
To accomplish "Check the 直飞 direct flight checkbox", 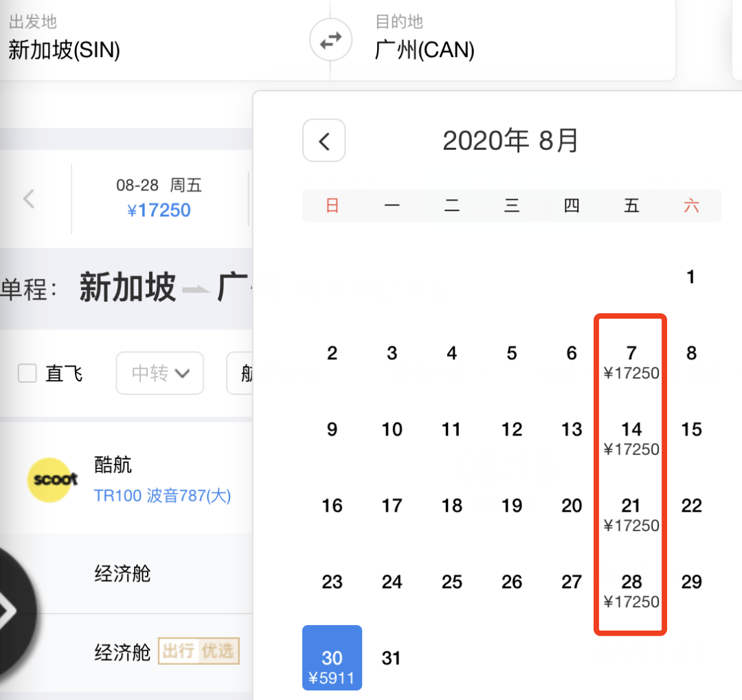I will point(27,373).
